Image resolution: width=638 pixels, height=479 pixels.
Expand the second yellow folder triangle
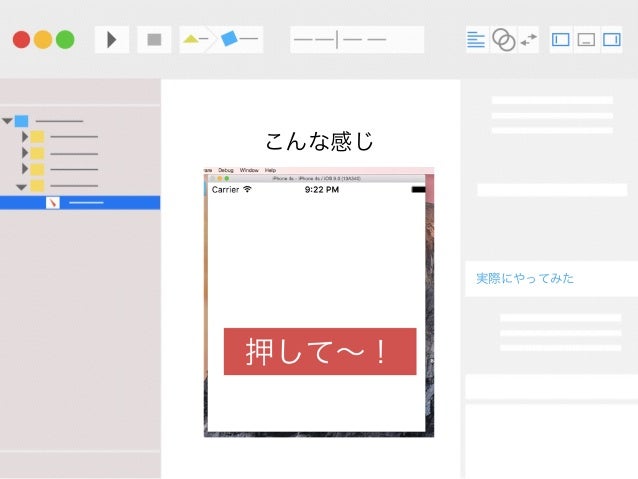[x=25, y=153]
